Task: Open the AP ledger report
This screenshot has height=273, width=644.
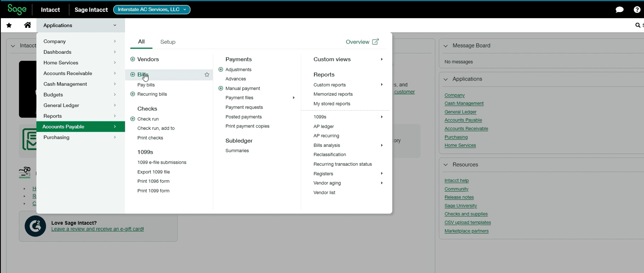Action: pos(324,126)
